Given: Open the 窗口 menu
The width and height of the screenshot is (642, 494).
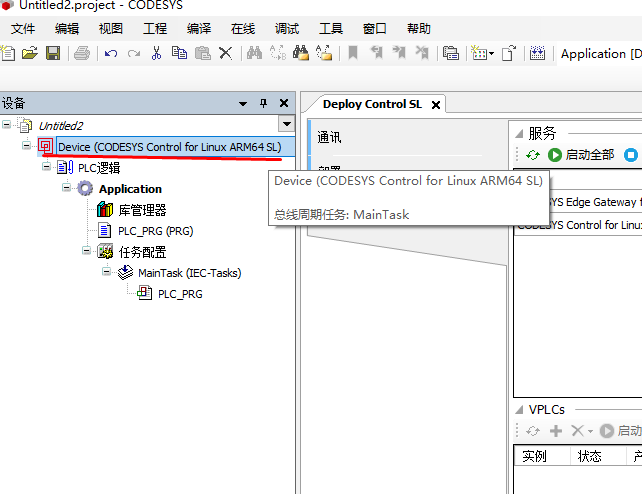Looking at the screenshot, I should tap(375, 29).
